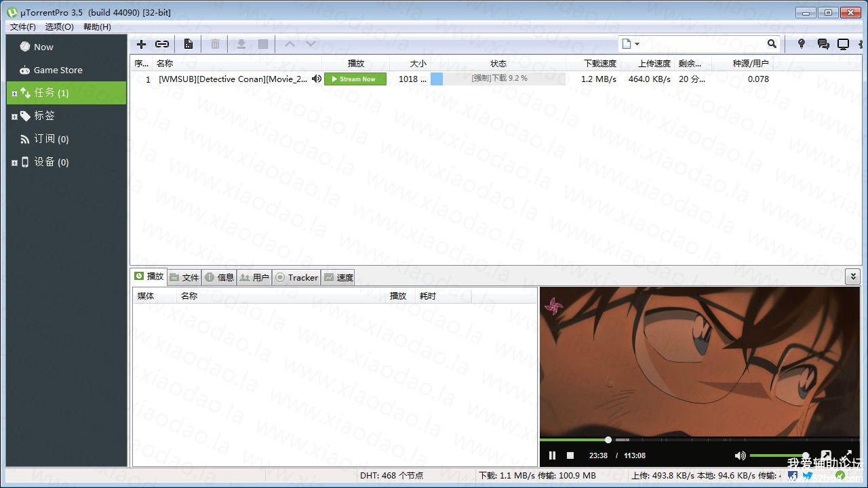868x488 pixels.
Task: Click the search magnifier icon
Action: pos(772,44)
